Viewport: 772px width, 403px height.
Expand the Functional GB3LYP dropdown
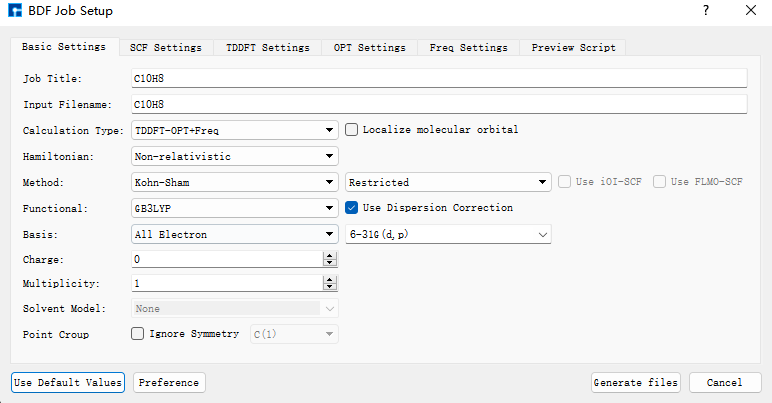(234, 208)
